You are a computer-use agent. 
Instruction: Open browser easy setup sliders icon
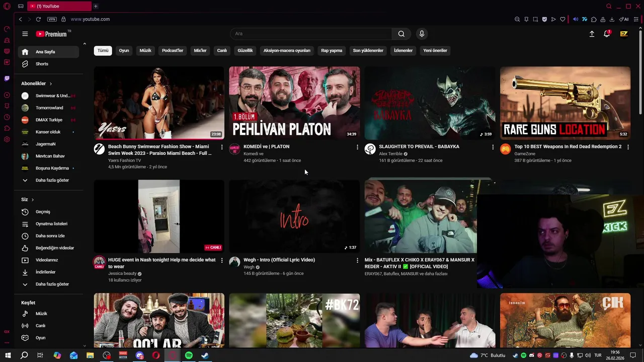tap(636, 19)
